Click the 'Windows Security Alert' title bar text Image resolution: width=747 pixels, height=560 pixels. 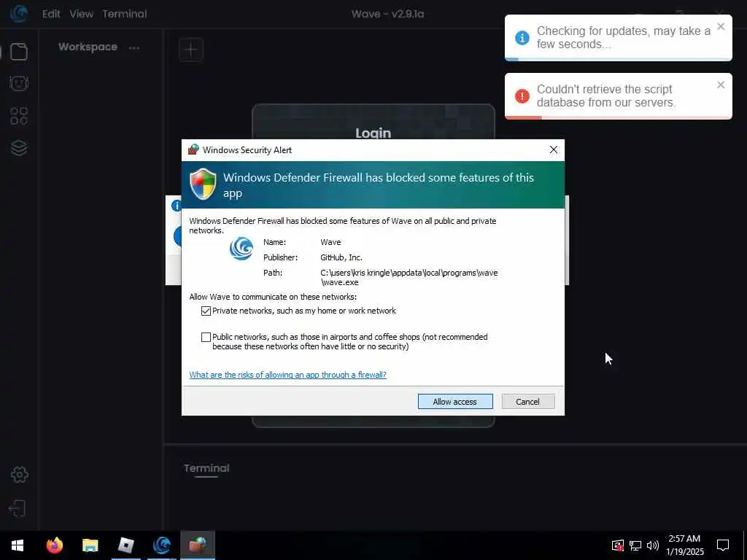pos(247,150)
